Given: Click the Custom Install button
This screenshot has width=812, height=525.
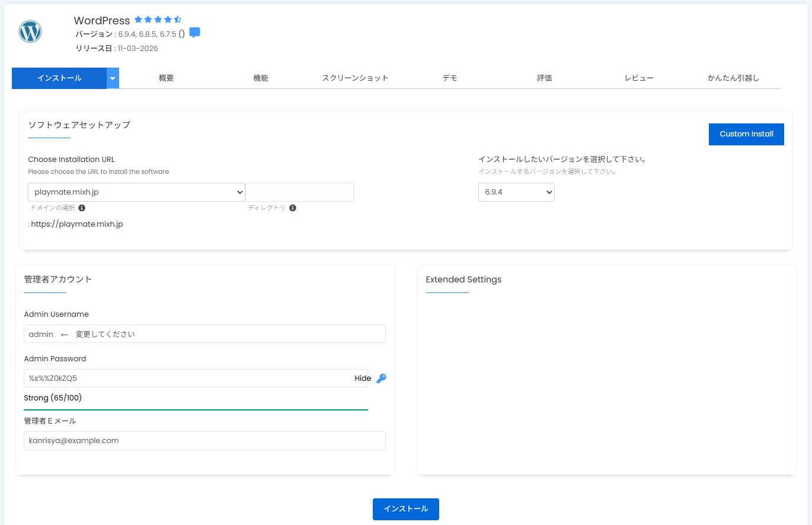Looking at the screenshot, I should coord(746,134).
